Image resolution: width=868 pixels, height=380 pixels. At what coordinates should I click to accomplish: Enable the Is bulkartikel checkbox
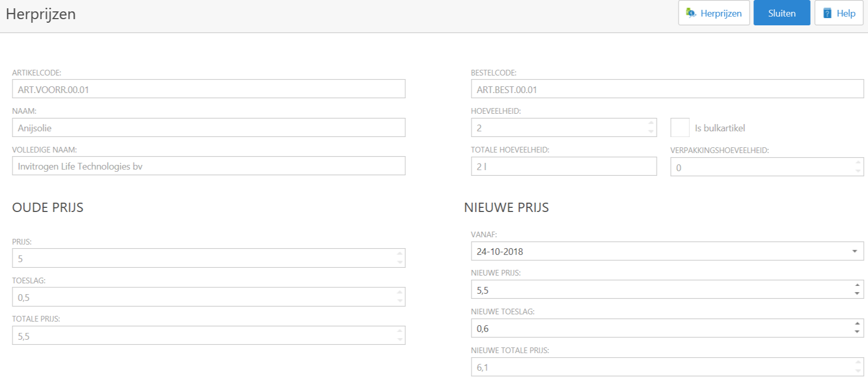point(680,128)
